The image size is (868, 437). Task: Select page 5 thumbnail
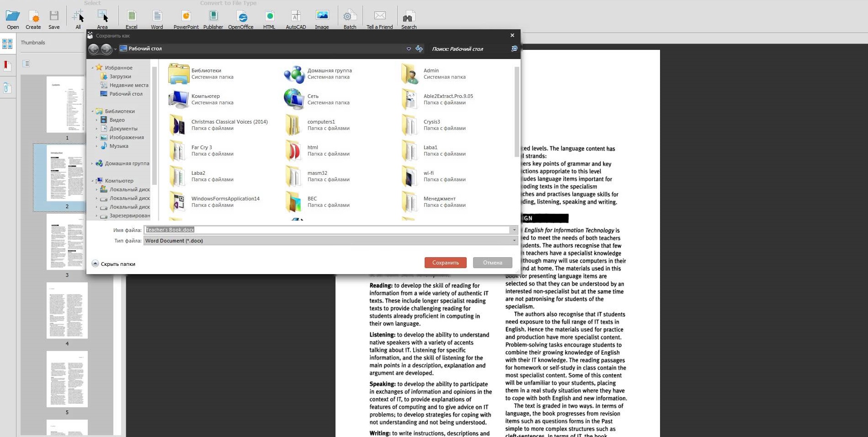click(67, 379)
